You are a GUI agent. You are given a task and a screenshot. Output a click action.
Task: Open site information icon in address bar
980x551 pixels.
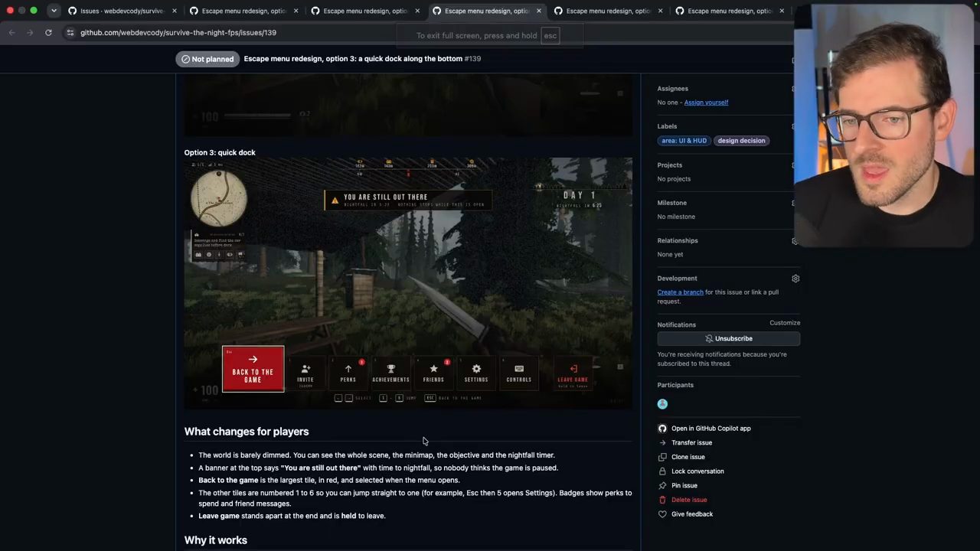click(70, 32)
